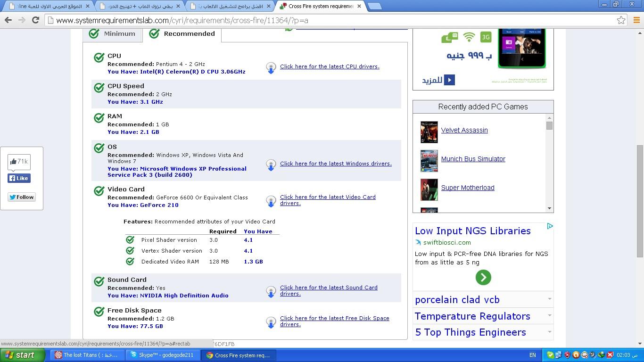Click the green check beside CPU Speed

[x=99, y=88]
